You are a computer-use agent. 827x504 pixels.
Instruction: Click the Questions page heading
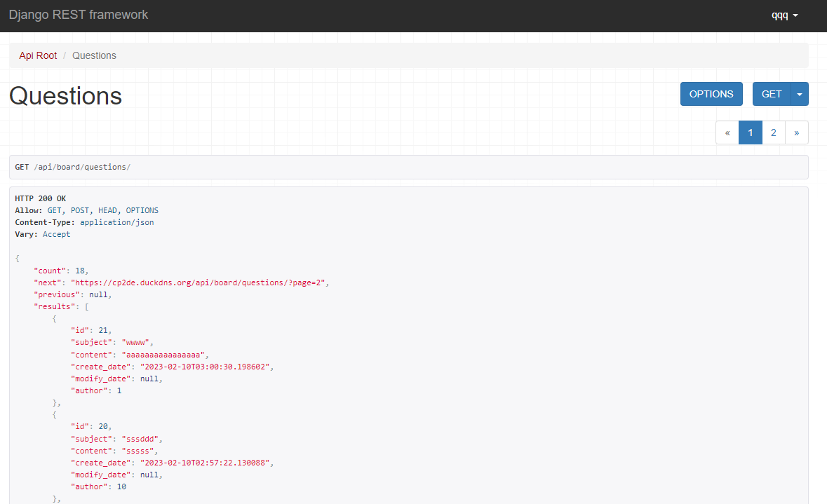click(x=65, y=96)
